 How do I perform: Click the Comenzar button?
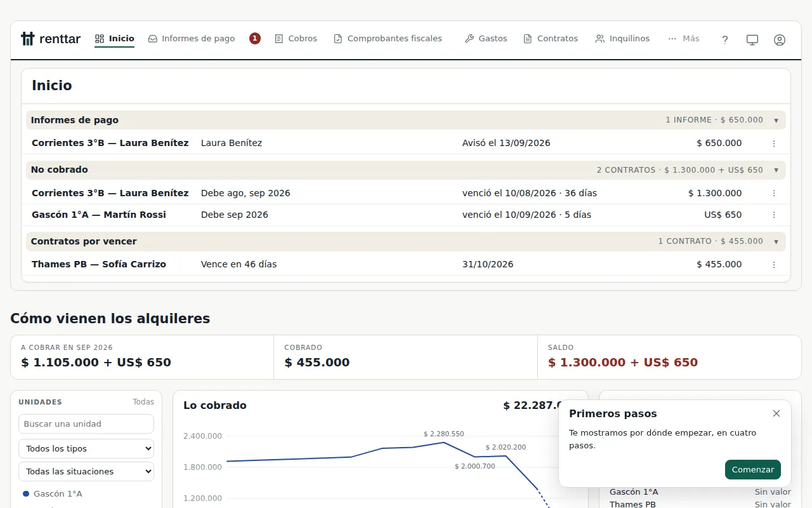coord(753,470)
